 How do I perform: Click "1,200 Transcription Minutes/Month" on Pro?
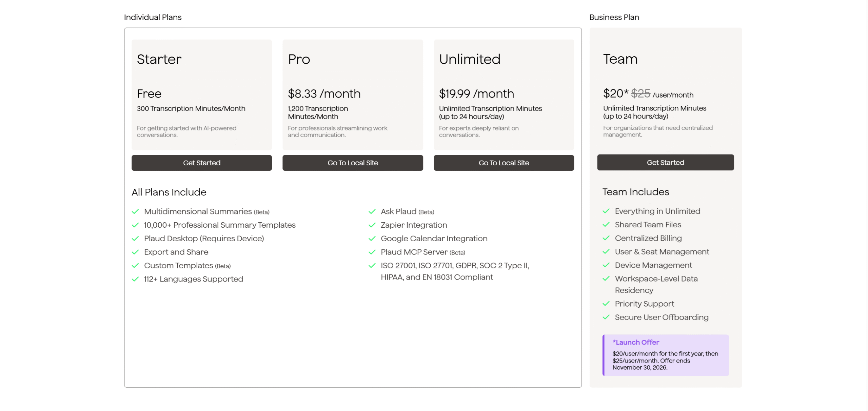pyautogui.click(x=318, y=113)
